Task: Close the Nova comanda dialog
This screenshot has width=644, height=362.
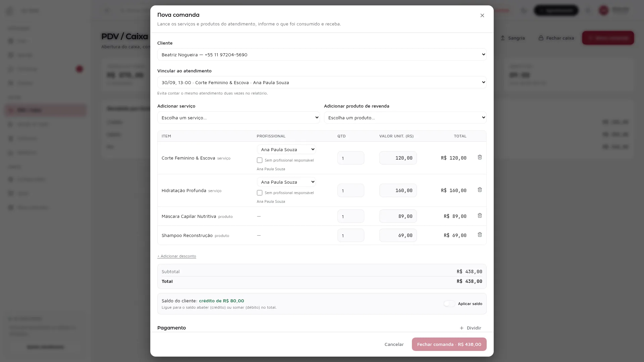Action: (482, 15)
